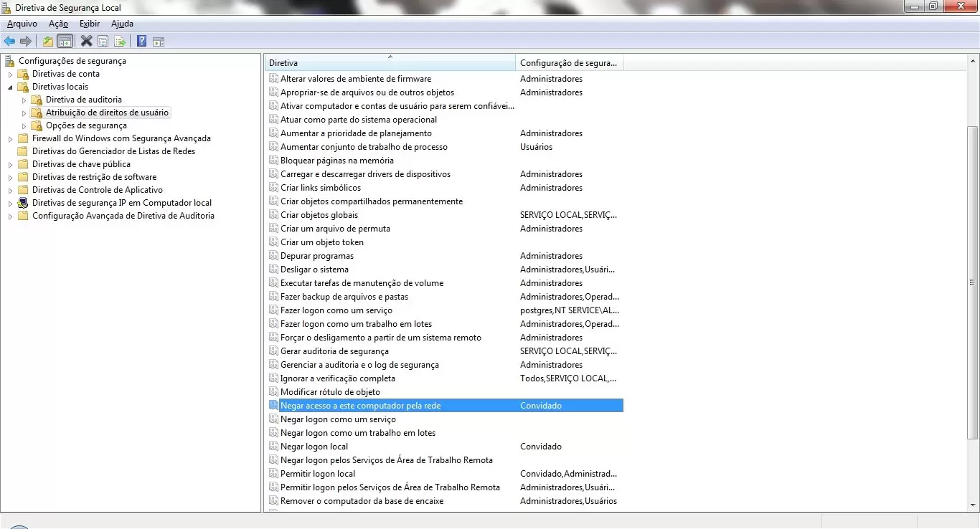The image size is (980, 529).
Task: Select the Diretivas locais tree item
Action: coord(60,87)
